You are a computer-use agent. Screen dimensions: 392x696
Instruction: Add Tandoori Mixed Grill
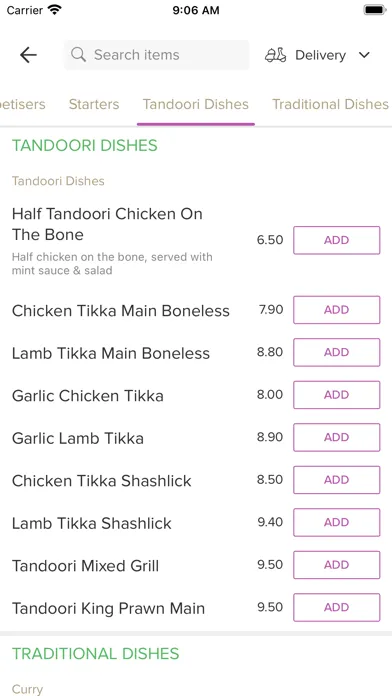click(337, 565)
